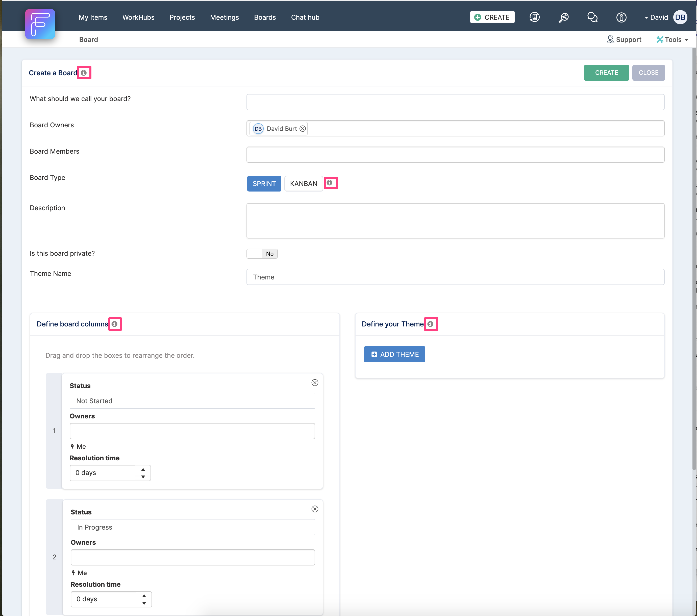This screenshot has width=697, height=616.
Task: Open Meetings in the navigation
Action: pos(224,17)
